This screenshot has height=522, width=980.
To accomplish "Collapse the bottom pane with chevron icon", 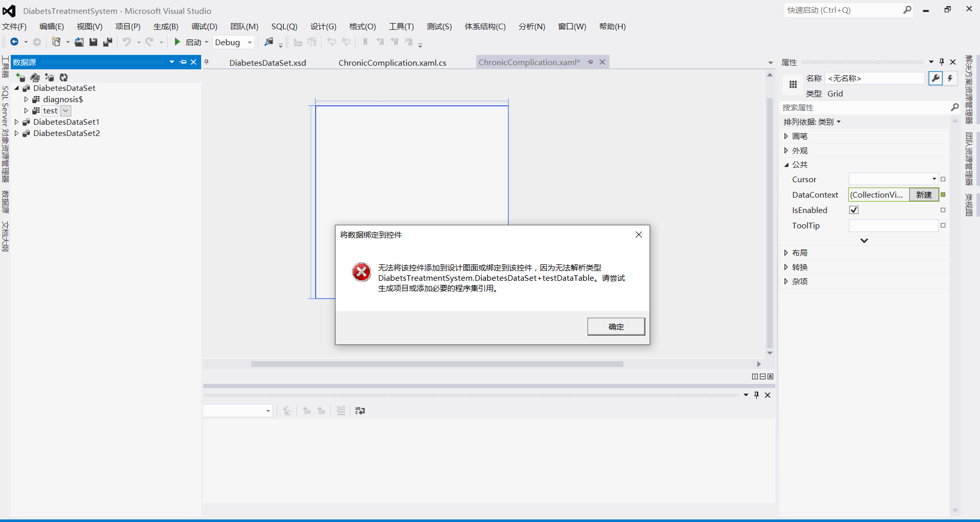I will point(770,376).
